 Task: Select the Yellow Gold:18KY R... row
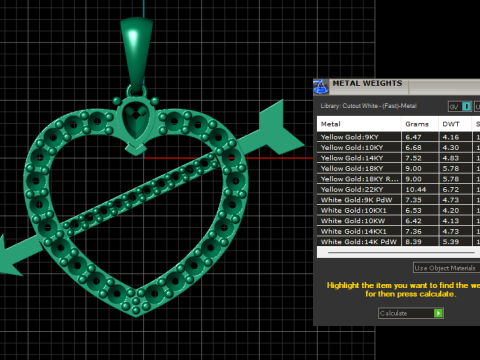coord(398,179)
